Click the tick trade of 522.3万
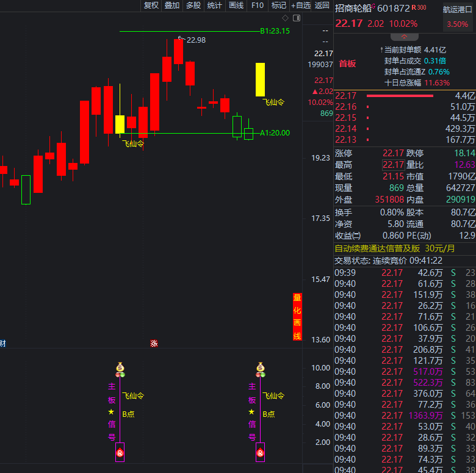This screenshot has height=473, width=476. tap(428, 383)
